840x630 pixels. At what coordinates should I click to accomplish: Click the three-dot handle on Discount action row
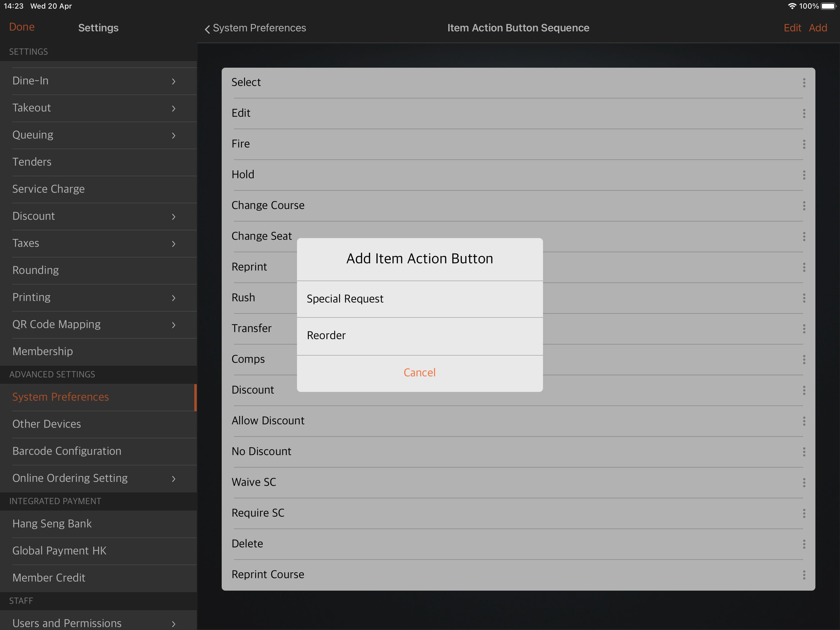[804, 390]
